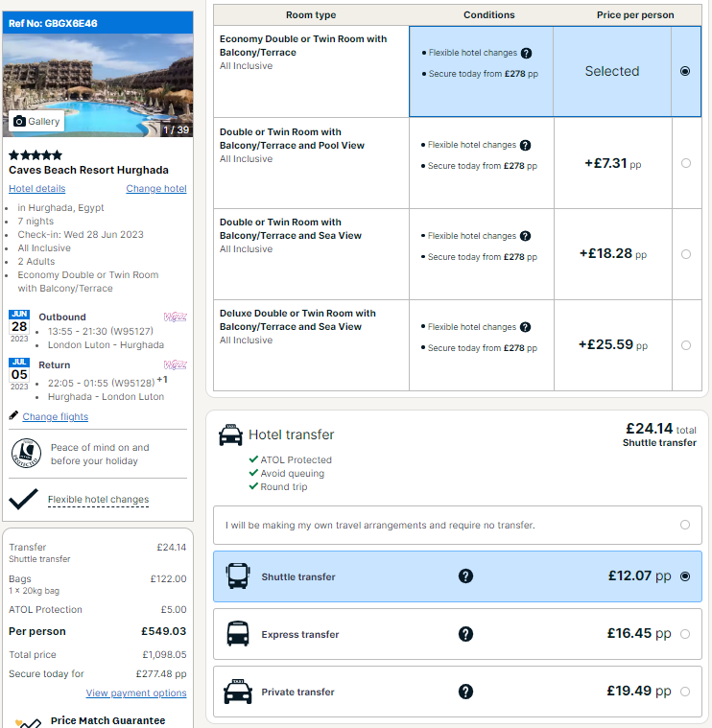Click the pencil icon beside Change flights
This screenshot has width=712, height=728.
pyautogui.click(x=13, y=415)
